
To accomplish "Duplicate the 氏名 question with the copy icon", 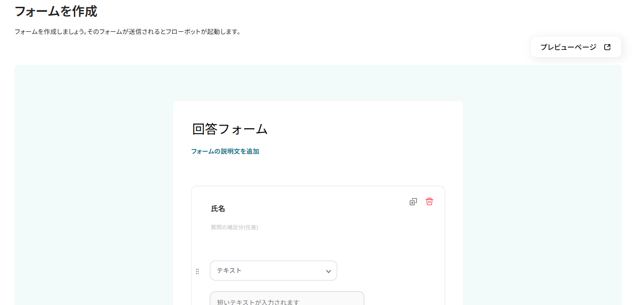I will click(413, 202).
